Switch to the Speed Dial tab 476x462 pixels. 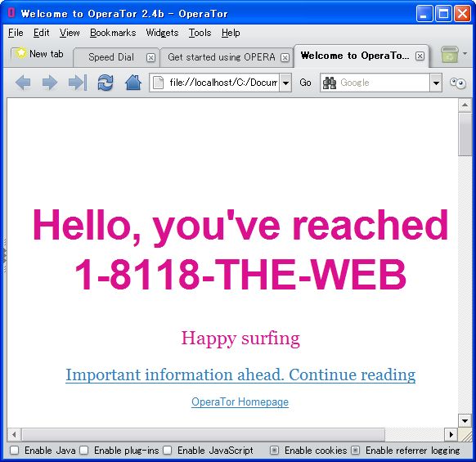111,57
